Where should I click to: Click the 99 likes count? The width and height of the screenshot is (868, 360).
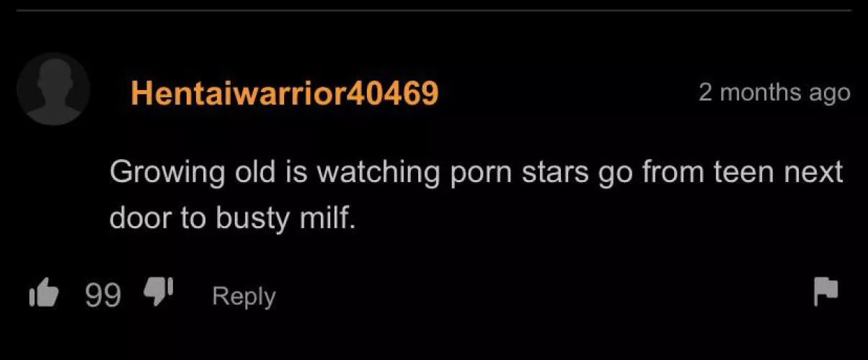click(103, 295)
